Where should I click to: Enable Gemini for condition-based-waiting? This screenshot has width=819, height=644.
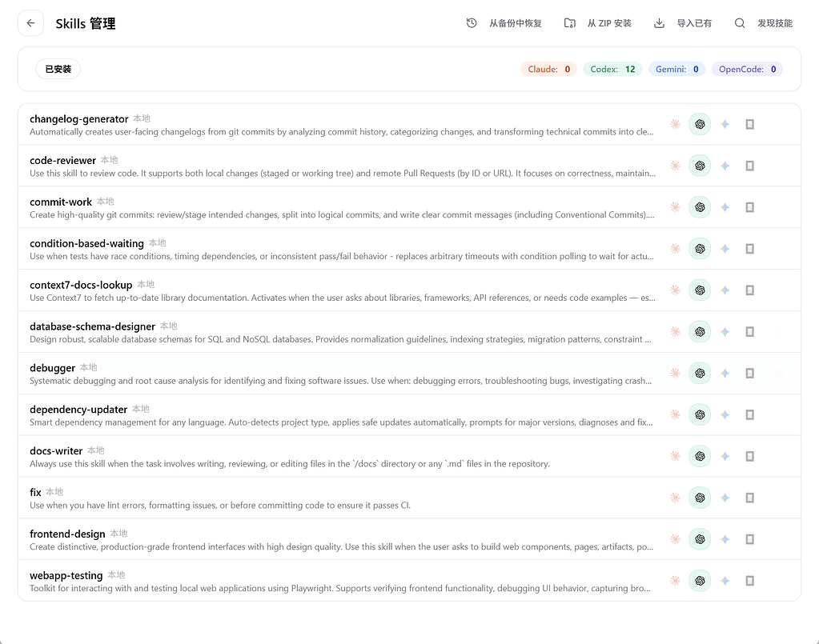[725, 249]
